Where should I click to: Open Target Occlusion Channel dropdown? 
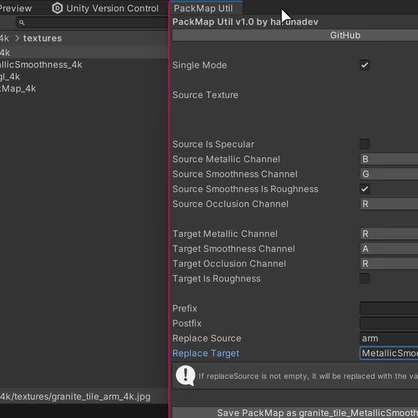(389, 264)
